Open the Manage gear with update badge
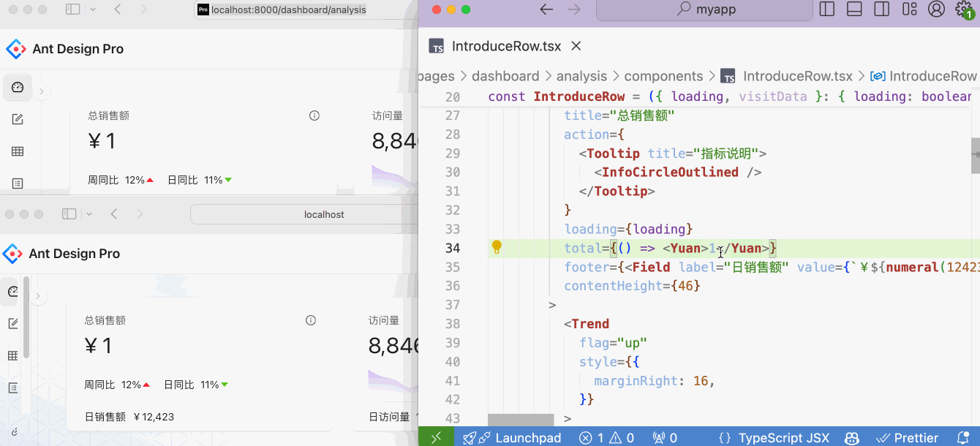 click(963, 10)
